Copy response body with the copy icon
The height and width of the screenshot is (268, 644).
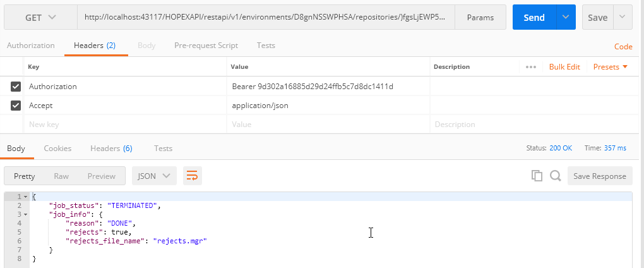[x=537, y=176]
